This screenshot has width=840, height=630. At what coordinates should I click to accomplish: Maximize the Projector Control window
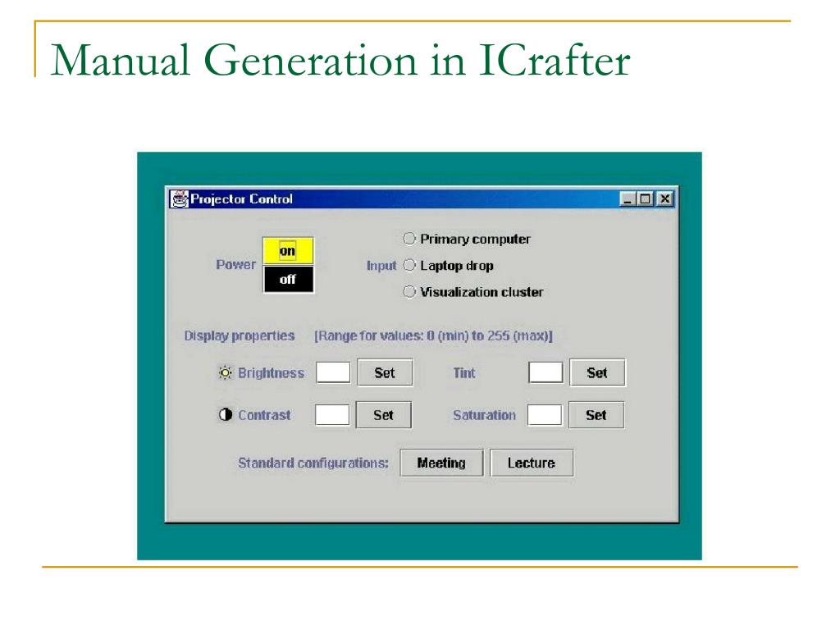[646, 199]
